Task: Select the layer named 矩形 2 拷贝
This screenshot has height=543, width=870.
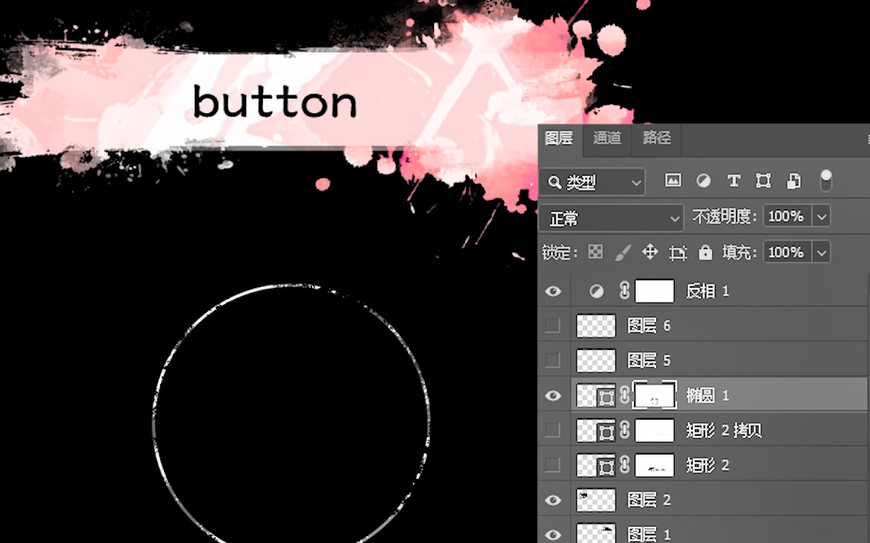Action: click(x=724, y=430)
